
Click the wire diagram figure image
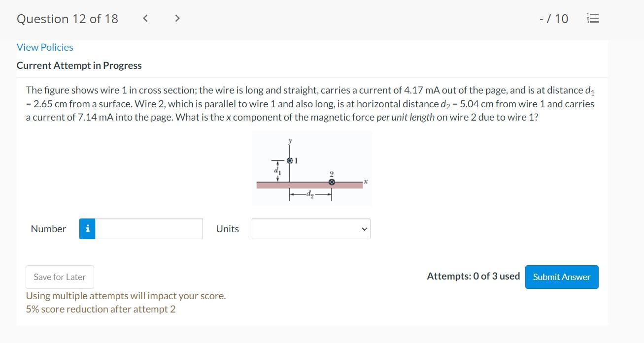(312, 168)
